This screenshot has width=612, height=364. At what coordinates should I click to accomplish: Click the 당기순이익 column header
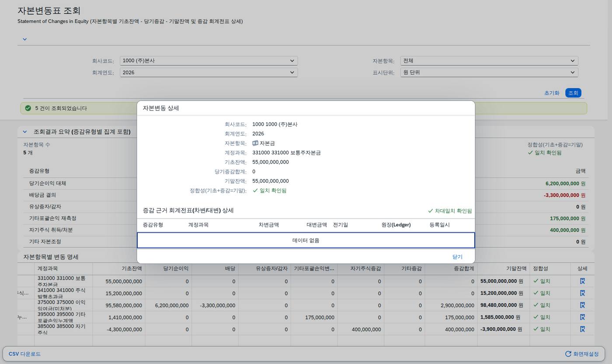point(168,269)
